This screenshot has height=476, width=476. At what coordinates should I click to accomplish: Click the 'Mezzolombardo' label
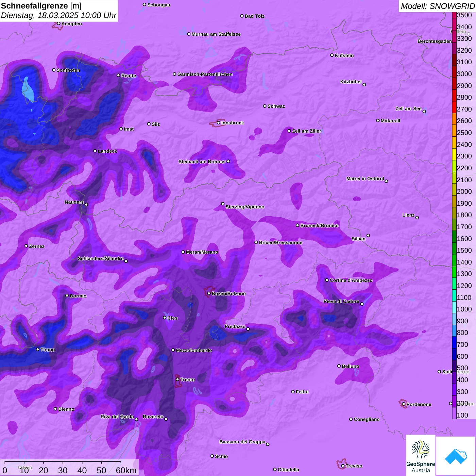point(194,350)
